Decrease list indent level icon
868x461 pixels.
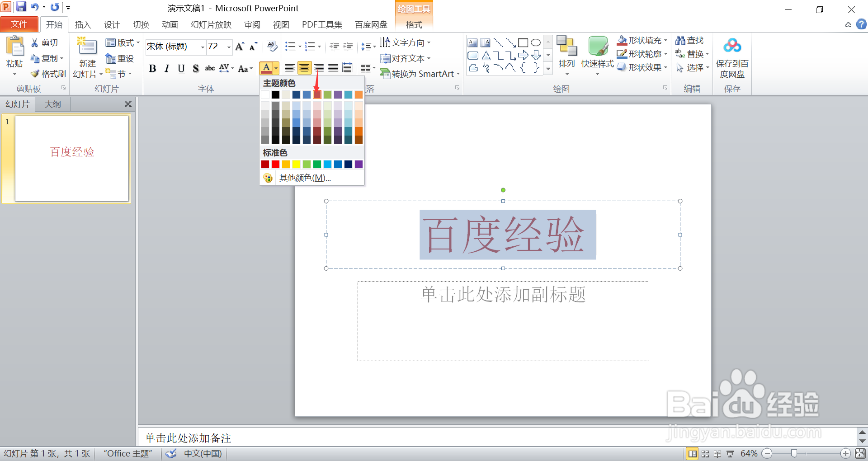(x=335, y=47)
